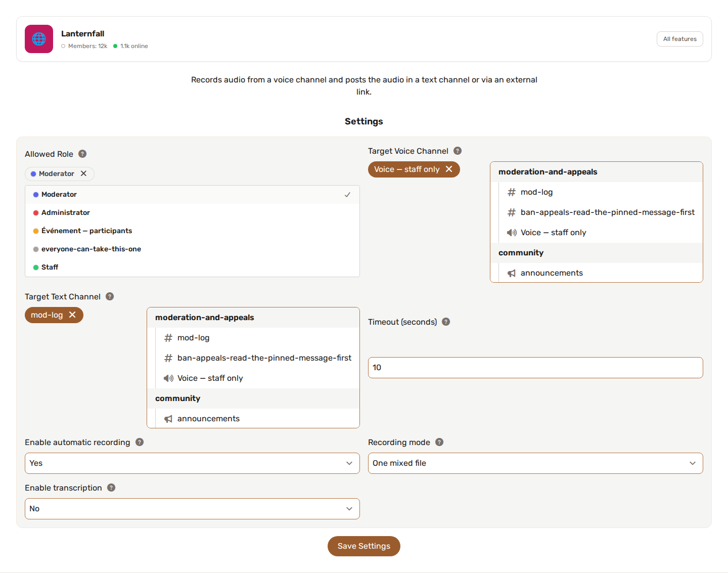Open the Recording mode dropdown
Image resolution: width=728 pixels, height=573 pixels.
pyautogui.click(x=535, y=463)
